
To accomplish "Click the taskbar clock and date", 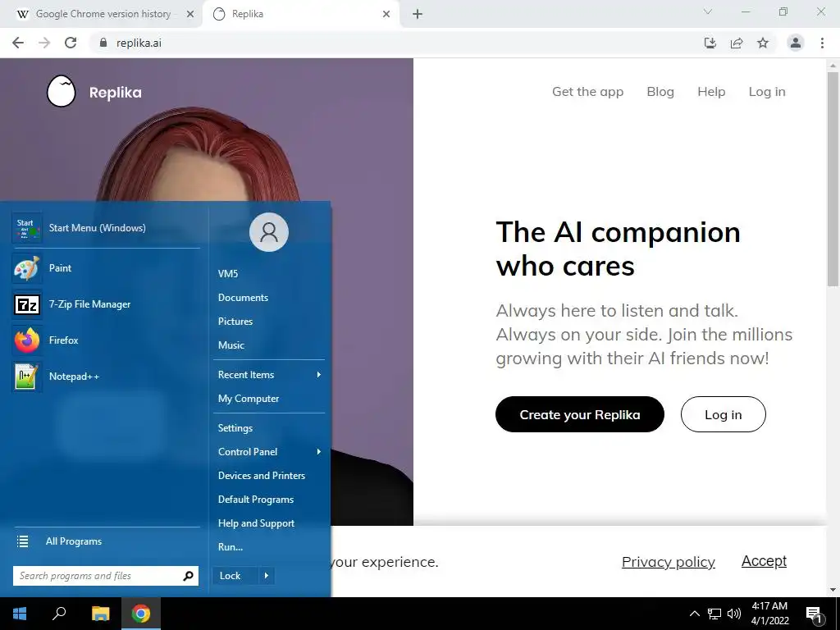I will (x=769, y=614).
